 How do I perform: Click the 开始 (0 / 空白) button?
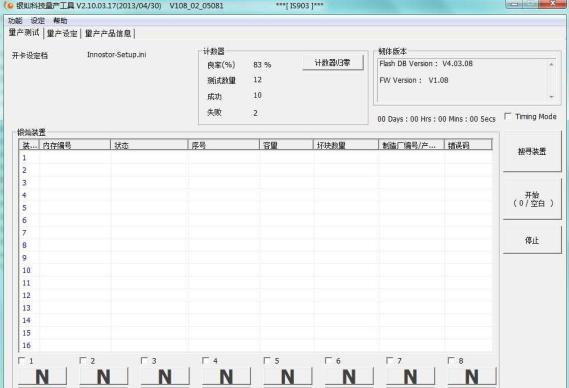pos(532,199)
